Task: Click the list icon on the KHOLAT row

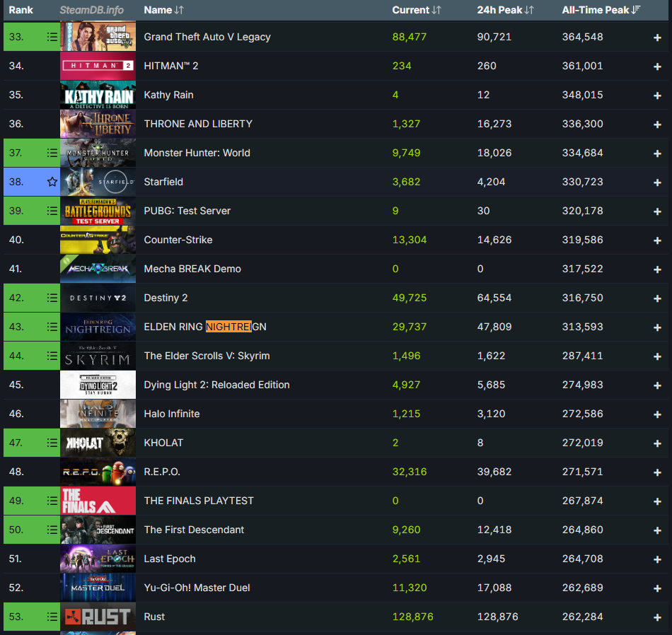Action: [52, 443]
